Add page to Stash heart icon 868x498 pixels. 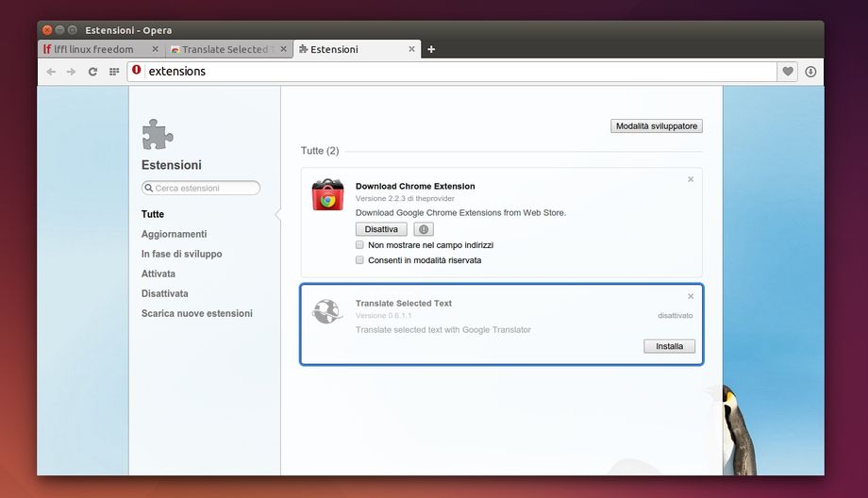(788, 72)
